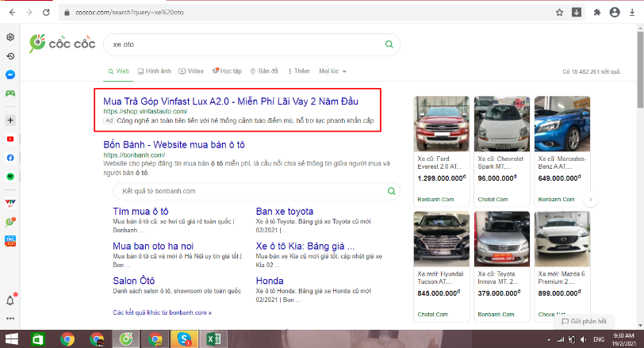Open Facebook from the sidebar
The width and height of the screenshot is (644, 348).
(x=10, y=158)
